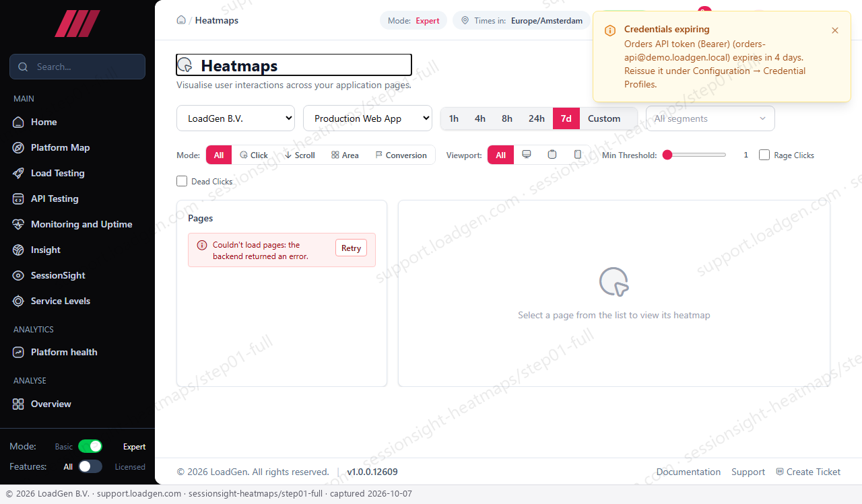Open Home from the sidebar
862x504 pixels.
[44, 122]
